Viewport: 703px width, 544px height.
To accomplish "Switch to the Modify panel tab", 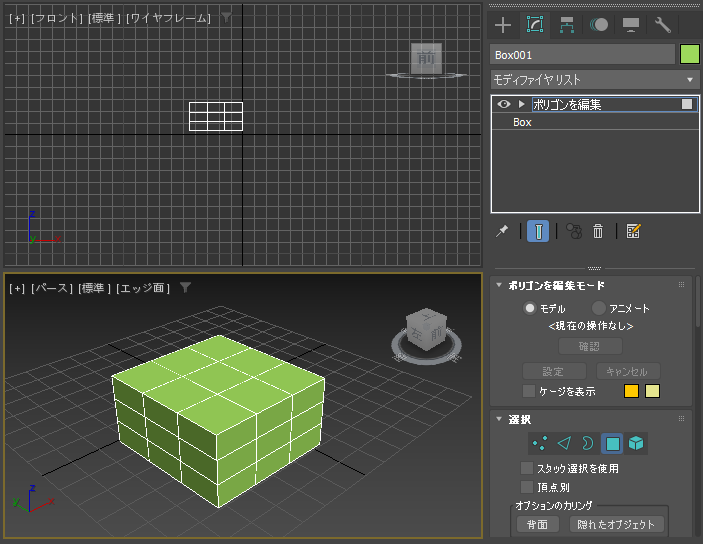I will tap(535, 25).
